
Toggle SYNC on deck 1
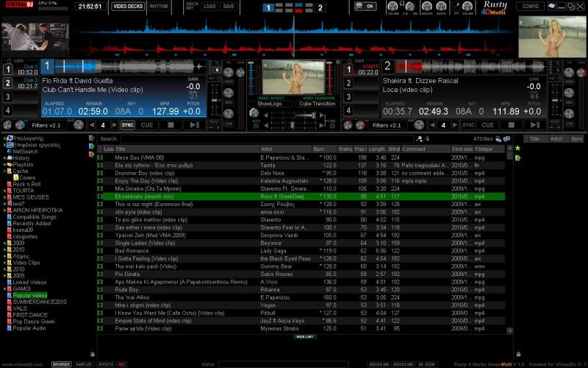(x=127, y=125)
